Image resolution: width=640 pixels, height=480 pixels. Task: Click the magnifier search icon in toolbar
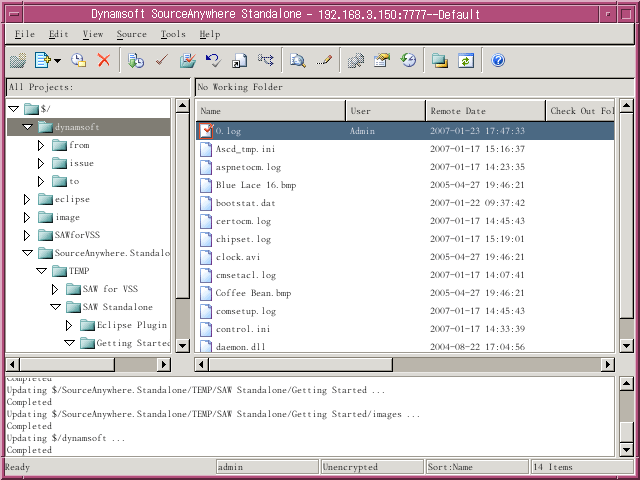(297, 61)
